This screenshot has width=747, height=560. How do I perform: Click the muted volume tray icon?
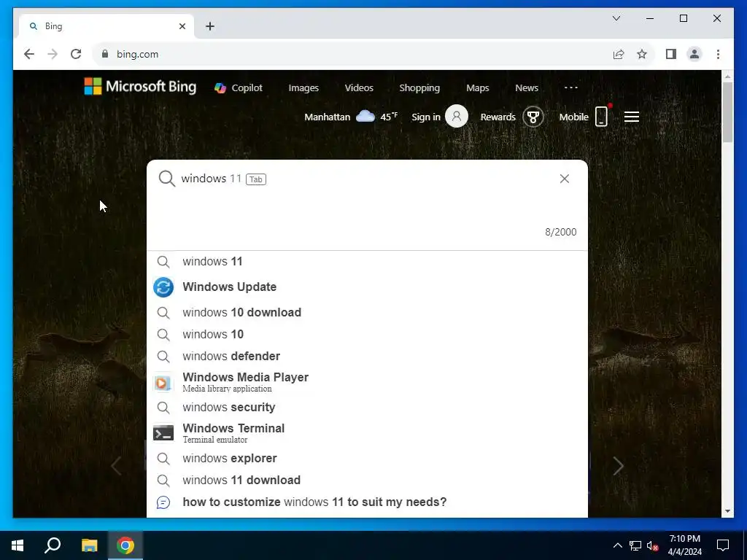point(653,545)
